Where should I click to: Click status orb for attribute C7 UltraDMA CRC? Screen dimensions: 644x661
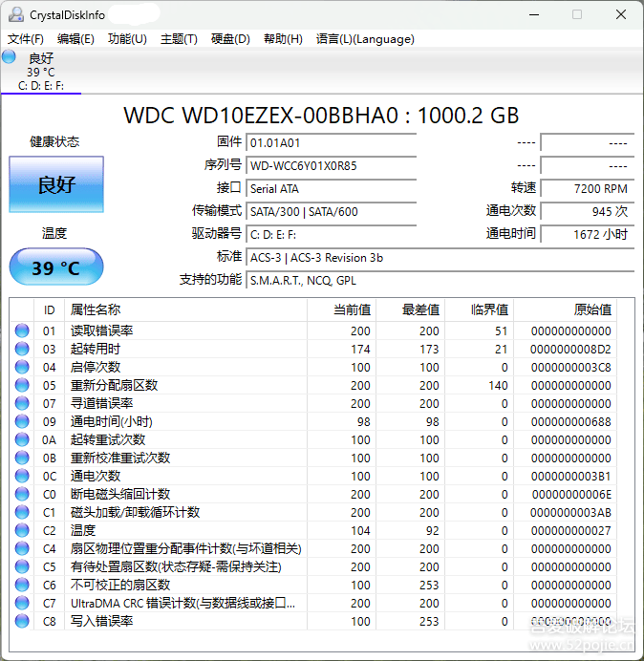[22, 603]
